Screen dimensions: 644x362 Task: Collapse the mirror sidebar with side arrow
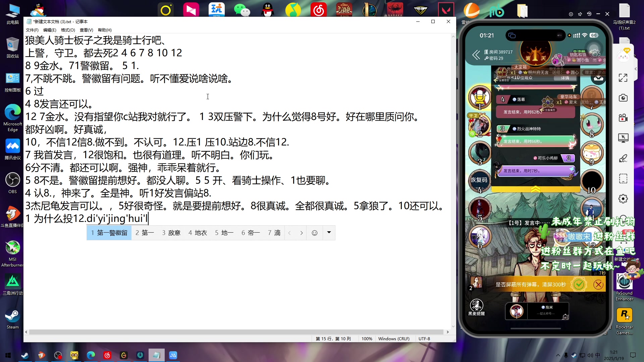click(x=636, y=69)
